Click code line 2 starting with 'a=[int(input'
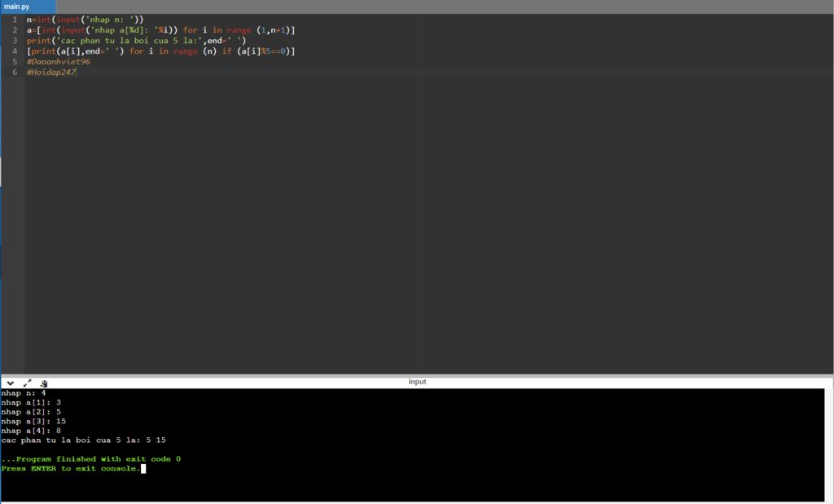 (x=160, y=30)
